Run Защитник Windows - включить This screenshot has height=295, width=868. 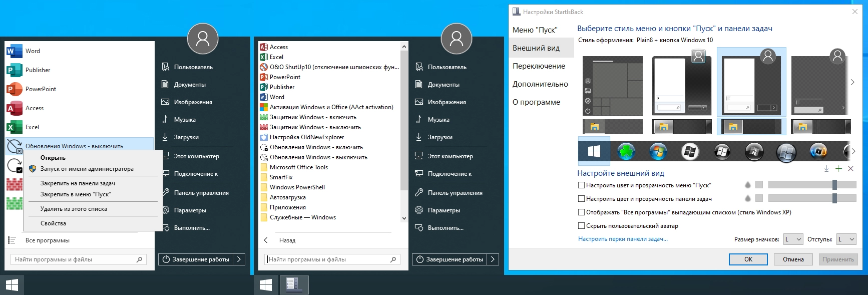click(x=308, y=117)
